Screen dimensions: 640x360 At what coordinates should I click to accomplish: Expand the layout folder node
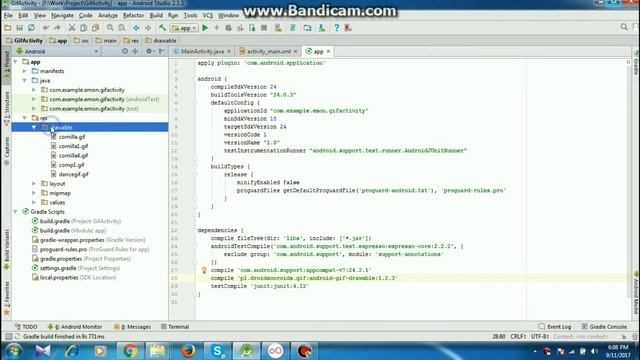point(34,184)
